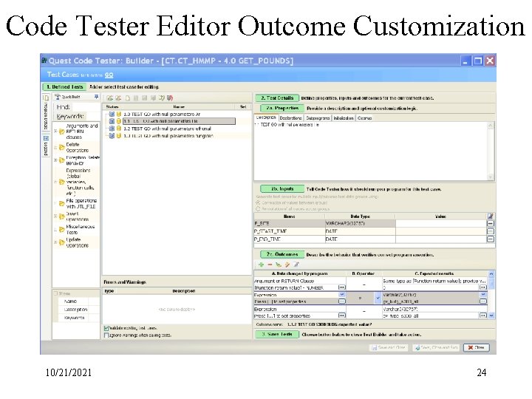Image resolution: width=532 pixels, height=399 pixels.
Task: Toggle Ignore warnings when saving tests checkbox
Action: pos(106,335)
